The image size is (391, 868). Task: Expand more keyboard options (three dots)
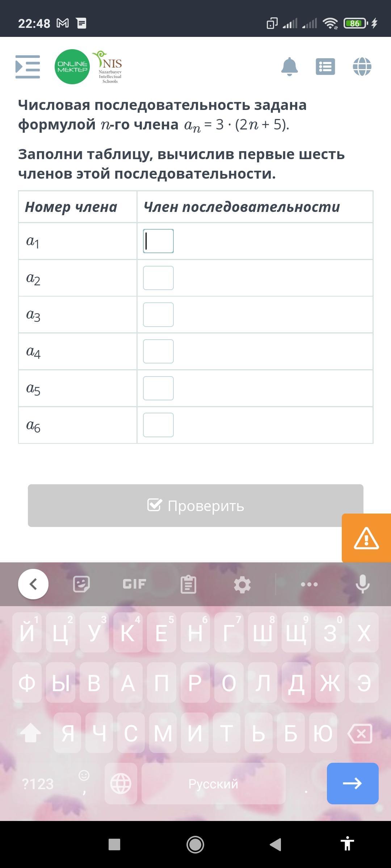coord(309,584)
